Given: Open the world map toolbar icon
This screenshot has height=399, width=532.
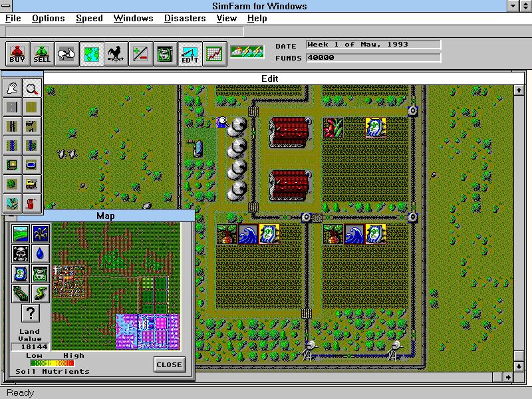Looking at the screenshot, I should point(92,54).
